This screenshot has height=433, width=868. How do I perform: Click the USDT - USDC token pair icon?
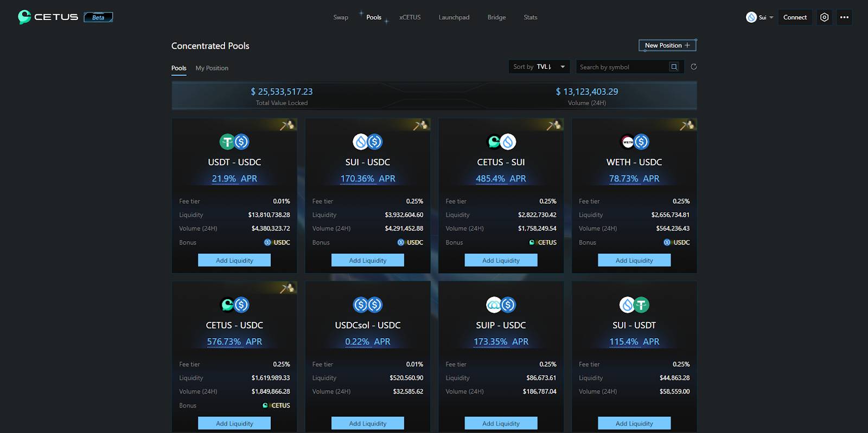(x=234, y=142)
